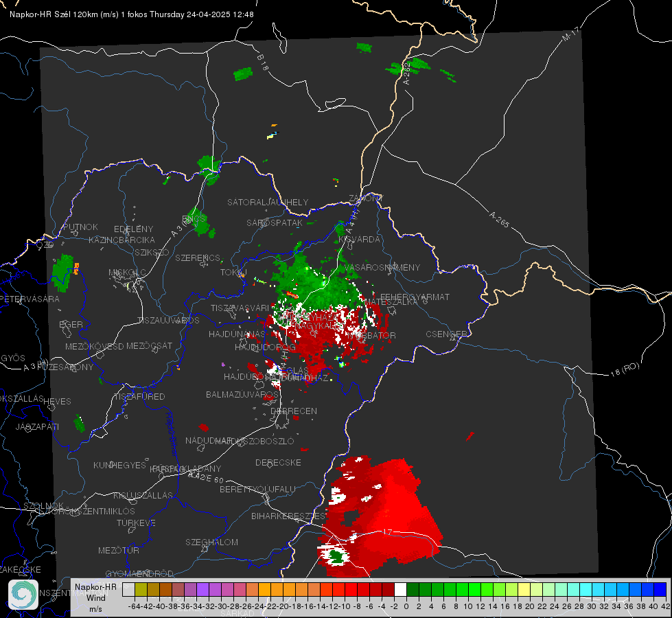Click the SZEGHALOM town label

point(211,542)
